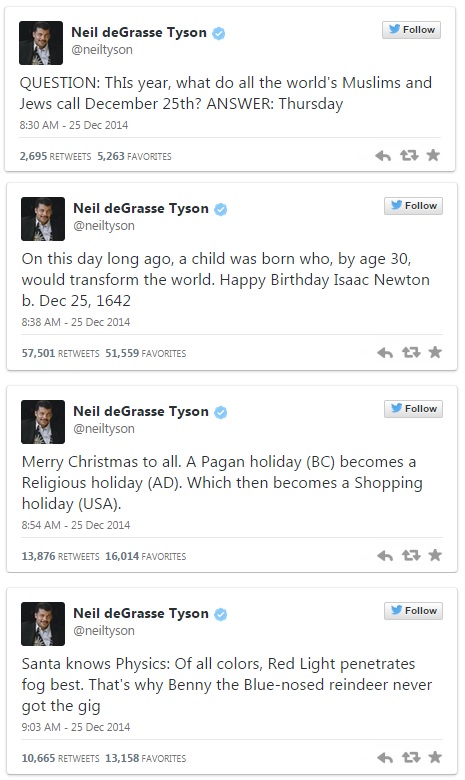Open Neil deGrasse Tyson name on Newton tweet
The width and height of the screenshot is (465, 780).
141,208
